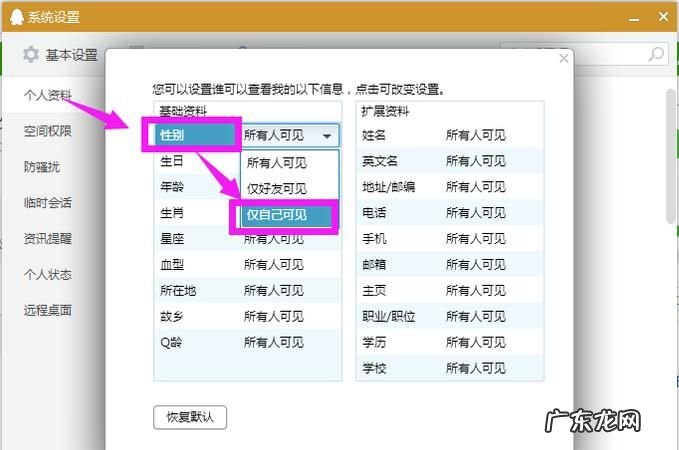Viewport: 679px width, 450px height.
Task: Click the 电话 row label
Action: coord(374,213)
